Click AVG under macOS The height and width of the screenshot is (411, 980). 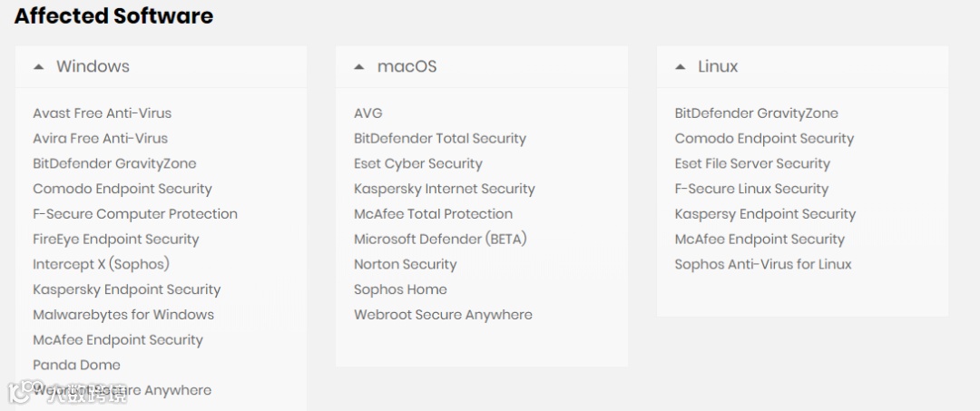coord(368,113)
